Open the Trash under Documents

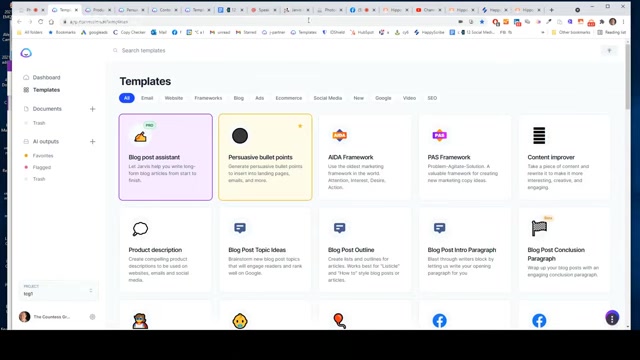pos(39,123)
